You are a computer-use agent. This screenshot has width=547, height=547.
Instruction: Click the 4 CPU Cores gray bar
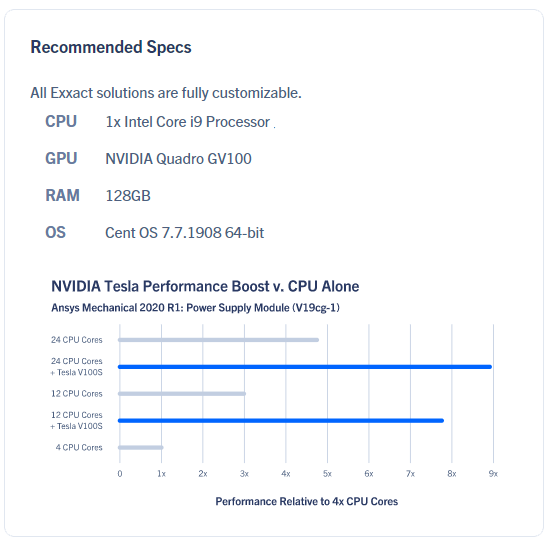(140, 447)
